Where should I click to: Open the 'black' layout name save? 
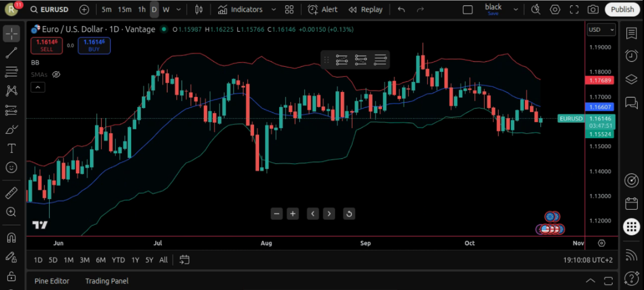493,10
